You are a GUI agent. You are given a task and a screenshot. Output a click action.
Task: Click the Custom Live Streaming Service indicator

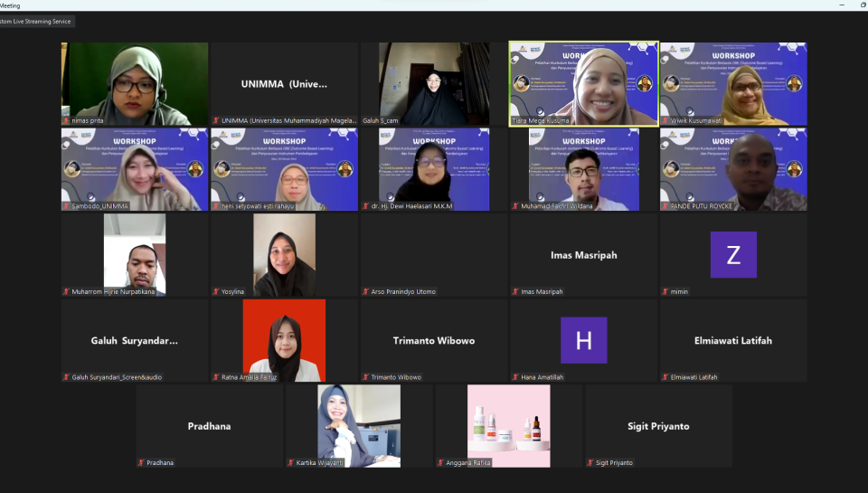click(36, 22)
